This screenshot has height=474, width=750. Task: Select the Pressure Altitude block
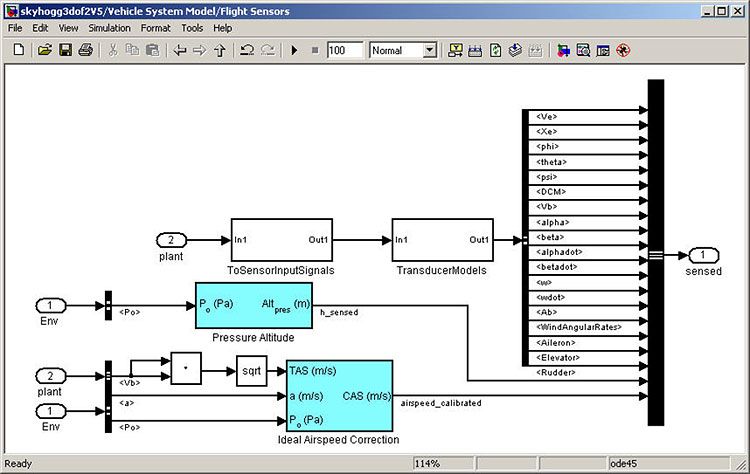click(x=254, y=305)
